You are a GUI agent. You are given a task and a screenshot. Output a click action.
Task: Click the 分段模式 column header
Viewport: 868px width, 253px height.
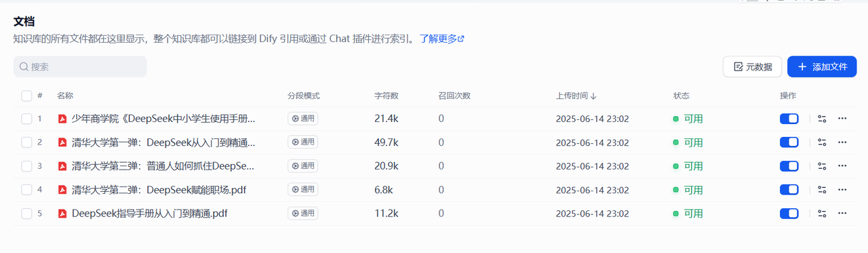(x=303, y=96)
